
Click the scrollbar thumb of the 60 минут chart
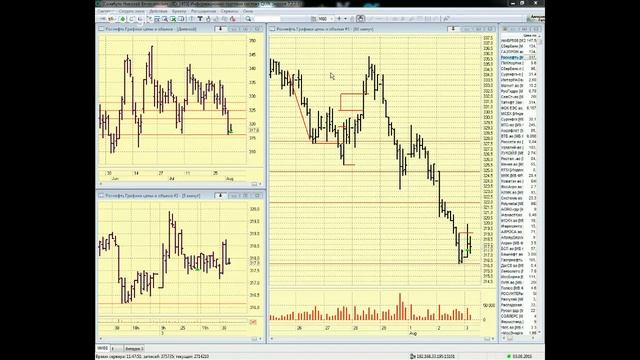(487, 339)
